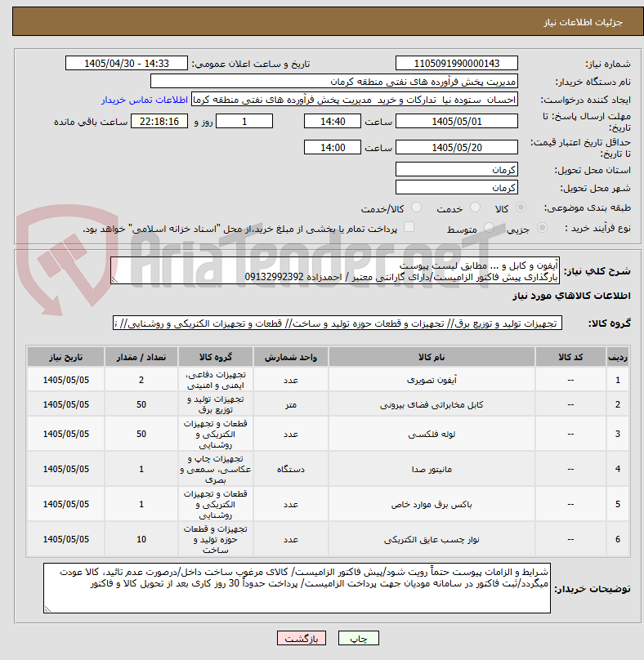
Task: Click the unit cell دستگاه in row 4
Action: pyautogui.click(x=291, y=470)
